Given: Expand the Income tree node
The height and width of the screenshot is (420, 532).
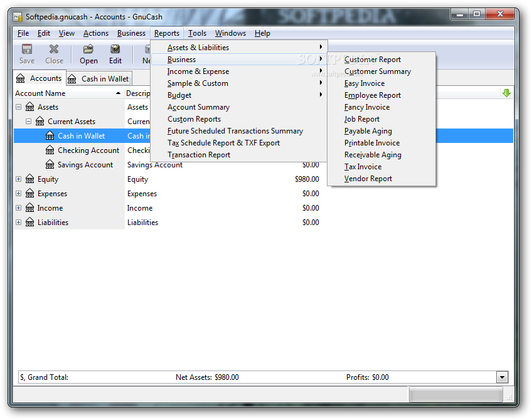Looking at the screenshot, I should click(x=19, y=207).
